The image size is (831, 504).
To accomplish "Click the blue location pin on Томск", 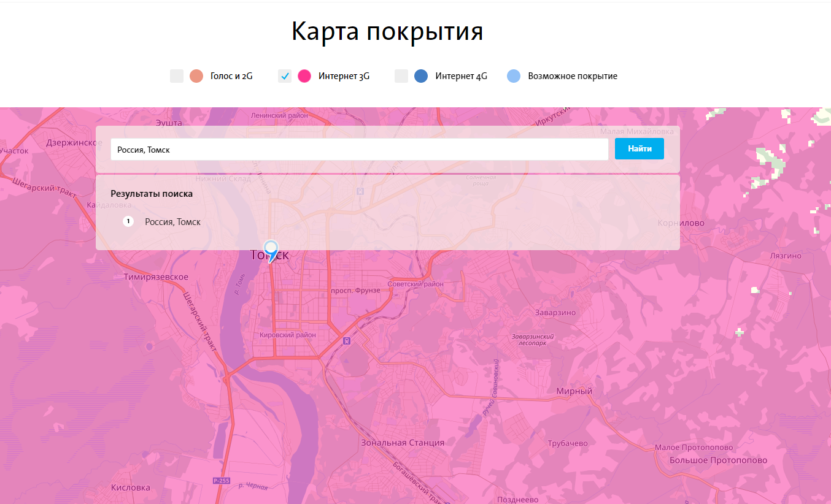I will 271,251.
